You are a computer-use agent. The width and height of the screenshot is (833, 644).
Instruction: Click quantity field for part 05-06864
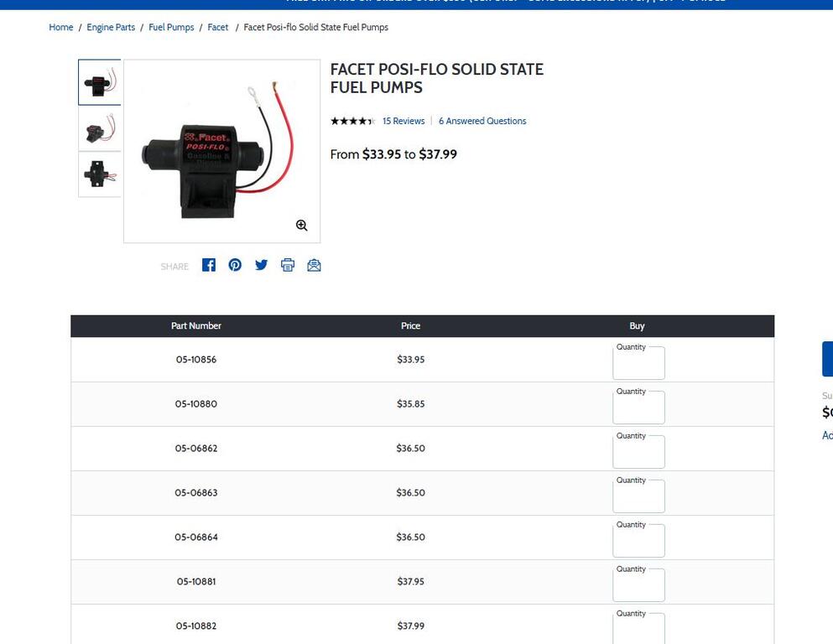[x=638, y=541]
